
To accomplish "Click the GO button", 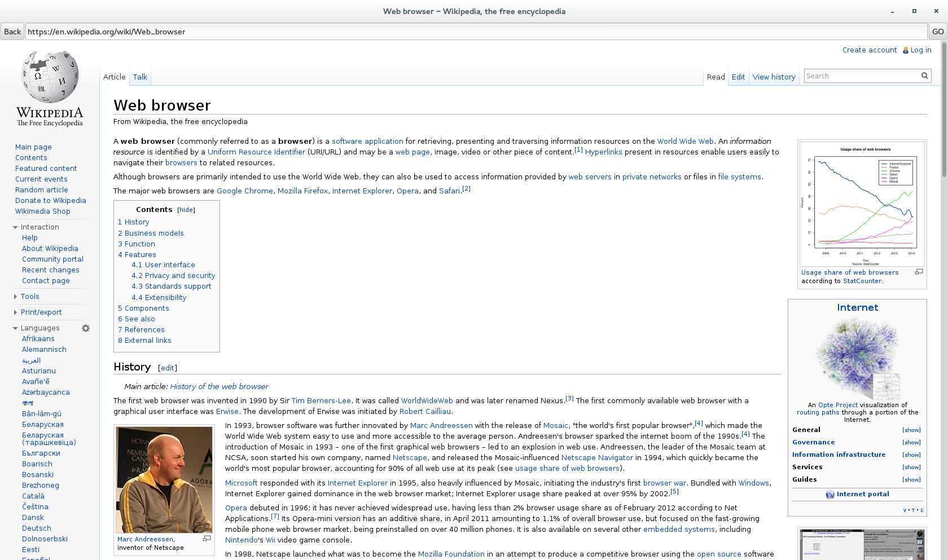I will pyautogui.click(x=938, y=32).
